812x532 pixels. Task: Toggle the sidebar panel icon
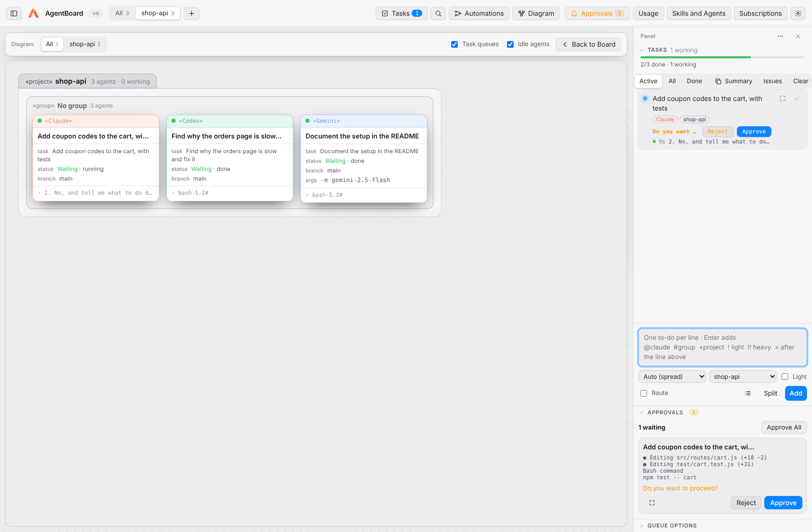pyautogui.click(x=14, y=13)
